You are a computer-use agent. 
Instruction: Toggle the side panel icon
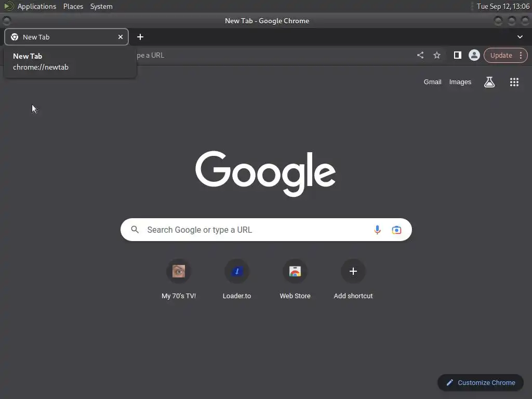coord(457,55)
